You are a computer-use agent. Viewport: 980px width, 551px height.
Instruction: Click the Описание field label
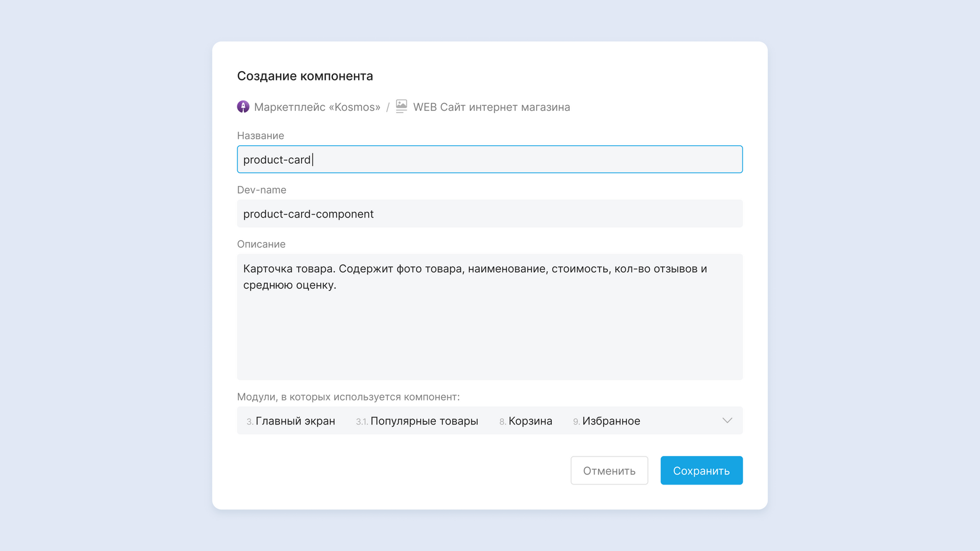[261, 244]
